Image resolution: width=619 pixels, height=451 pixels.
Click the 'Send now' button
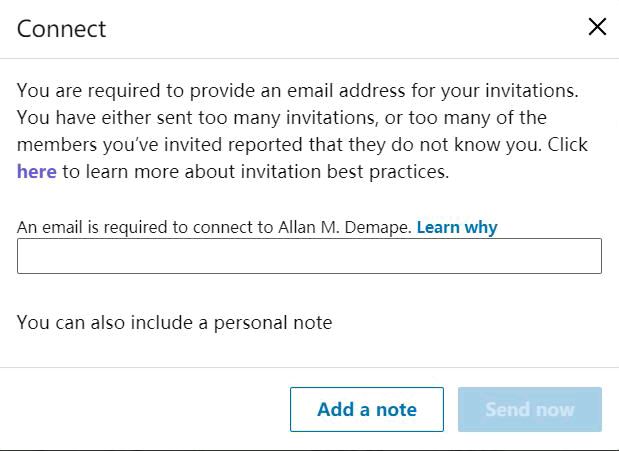click(x=529, y=409)
